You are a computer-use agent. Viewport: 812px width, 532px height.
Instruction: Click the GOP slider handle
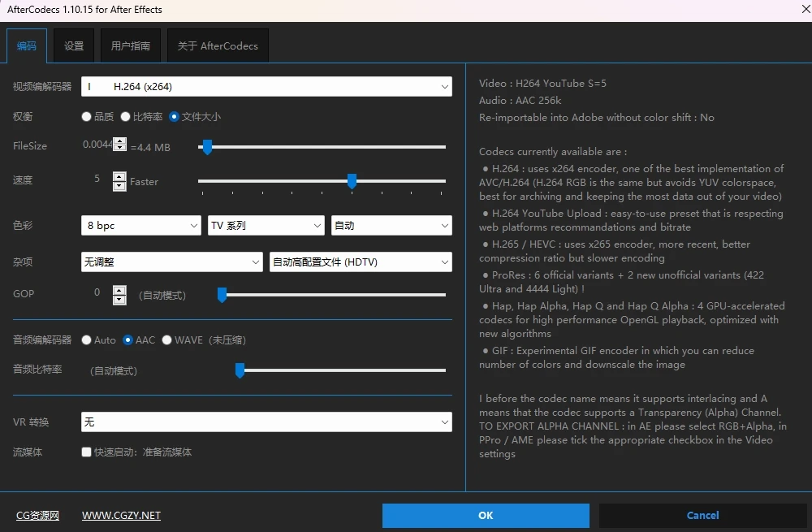(222, 295)
